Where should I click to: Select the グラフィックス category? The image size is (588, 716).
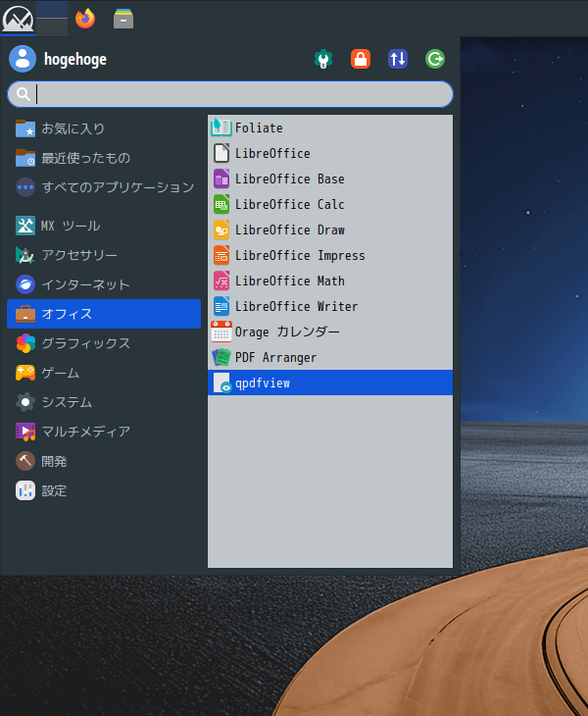pyautogui.click(x=84, y=343)
